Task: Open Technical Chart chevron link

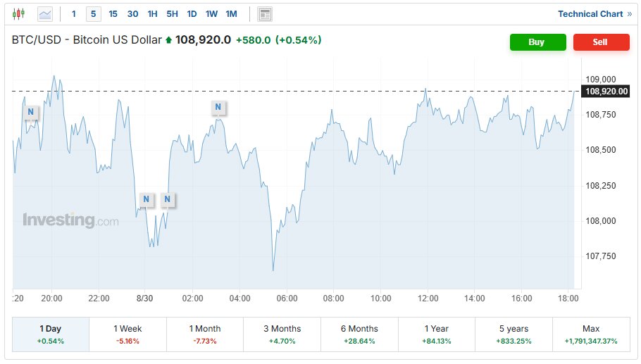Action: (595, 14)
